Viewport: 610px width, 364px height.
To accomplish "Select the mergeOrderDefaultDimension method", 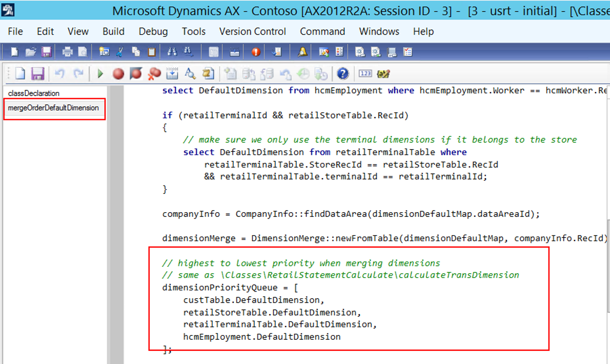I will 53,108.
